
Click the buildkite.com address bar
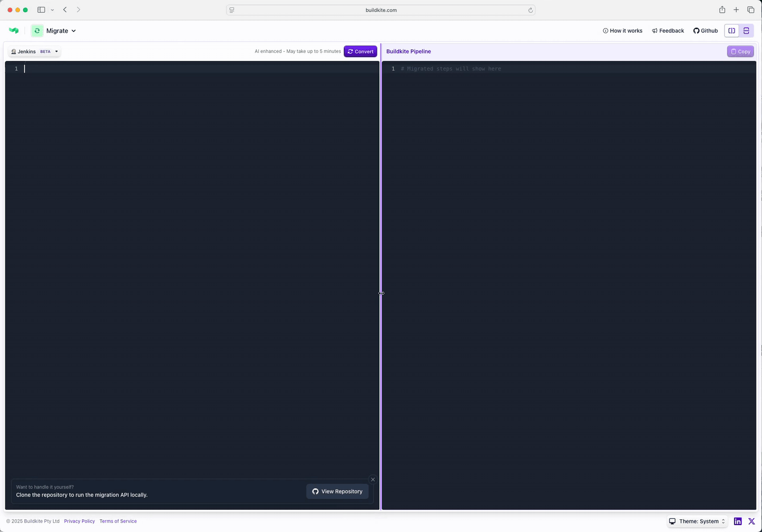[381, 10]
